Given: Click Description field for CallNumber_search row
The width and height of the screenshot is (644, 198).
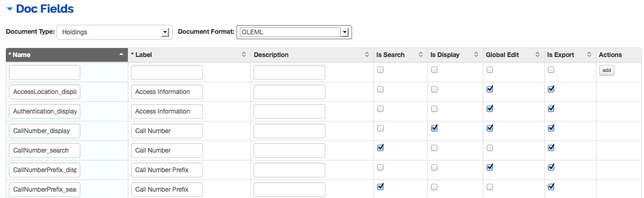Looking at the screenshot, I should pos(290,150).
